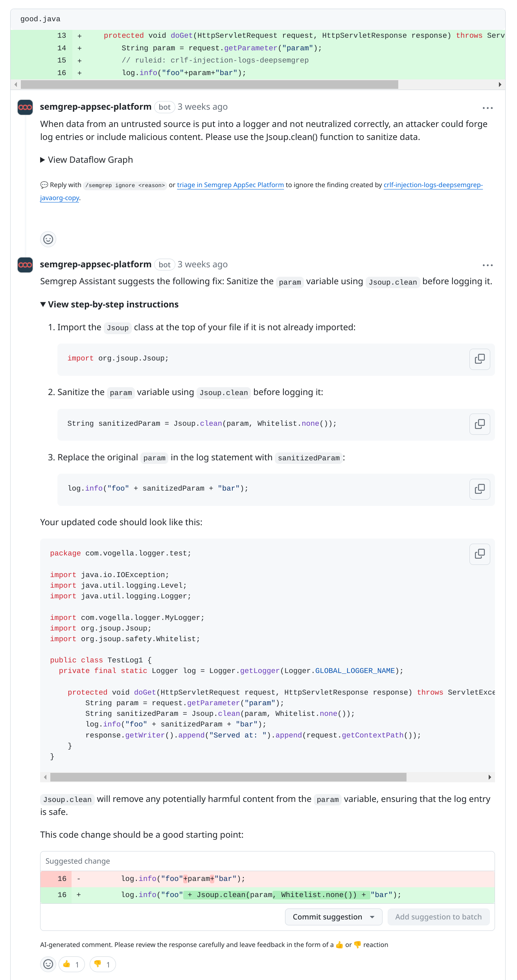Screen dimensions: 517x980
Task: Open options menu on first comment
Action: [x=488, y=107]
